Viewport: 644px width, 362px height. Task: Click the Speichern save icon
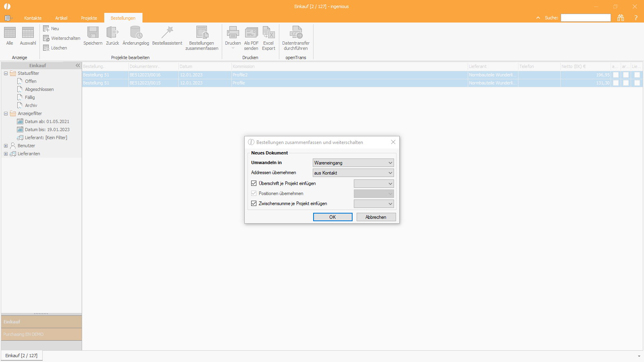pos(93,33)
